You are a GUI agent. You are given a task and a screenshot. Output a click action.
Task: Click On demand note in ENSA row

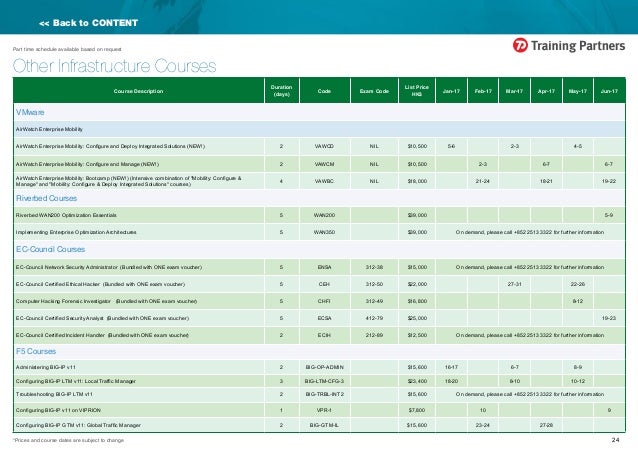coord(530,267)
